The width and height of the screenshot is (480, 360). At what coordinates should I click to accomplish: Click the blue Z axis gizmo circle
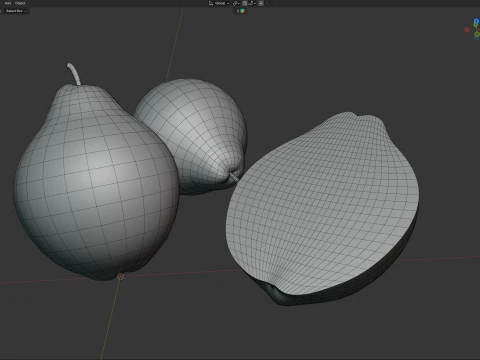point(476,21)
